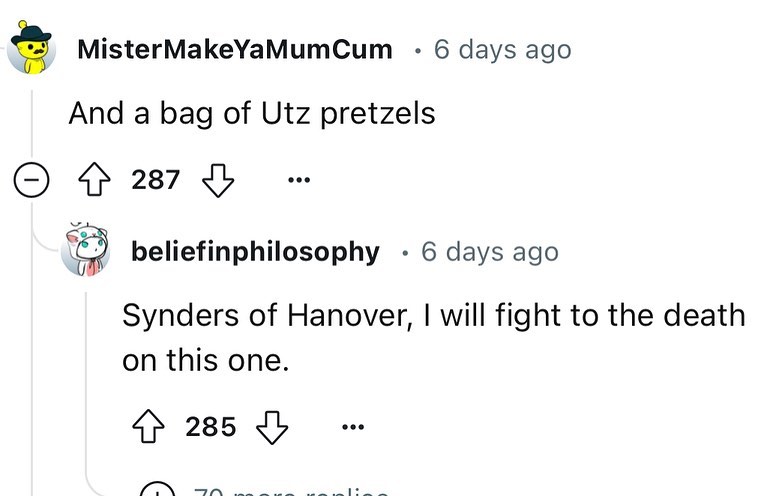The image size is (764, 496).
Task: Click the 287 vote count
Action: point(156,180)
